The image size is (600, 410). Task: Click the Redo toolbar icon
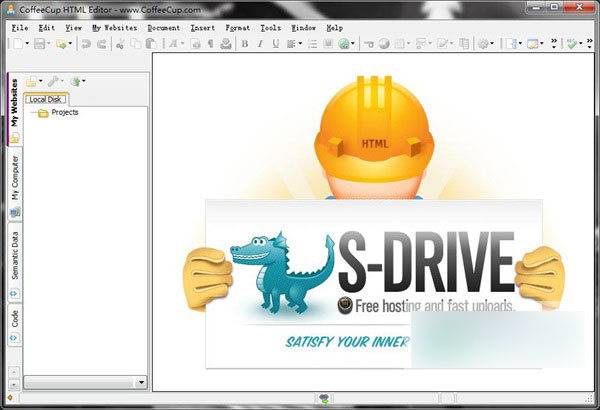[x=101, y=44]
